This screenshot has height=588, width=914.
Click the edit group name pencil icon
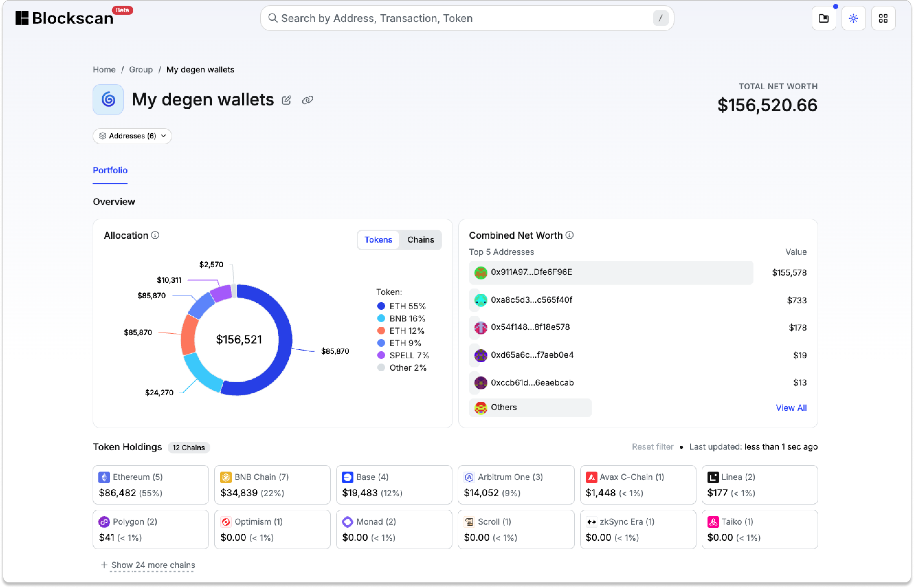(x=286, y=100)
